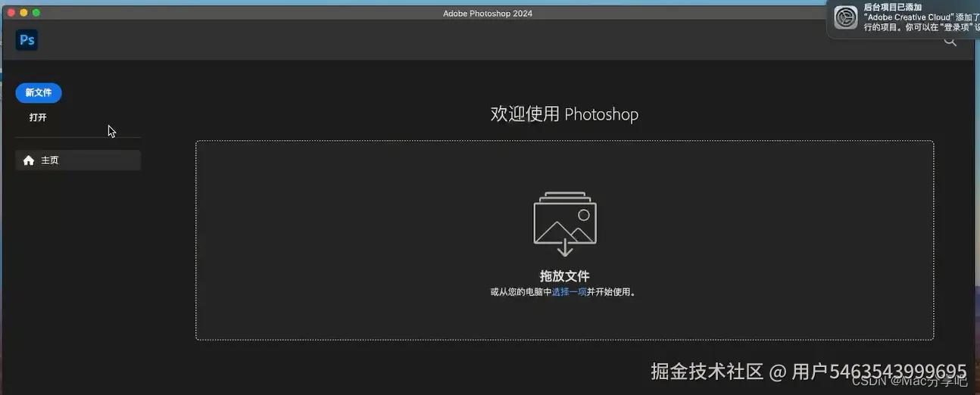The image size is (980, 395).
Task: Maximize window using the green button
Action: tap(36, 13)
